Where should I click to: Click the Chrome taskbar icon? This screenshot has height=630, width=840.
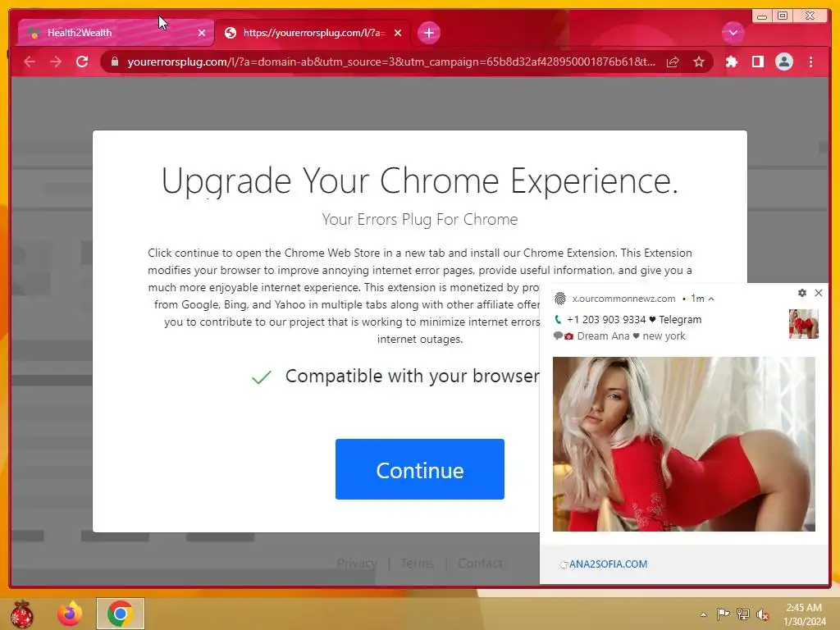121,614
